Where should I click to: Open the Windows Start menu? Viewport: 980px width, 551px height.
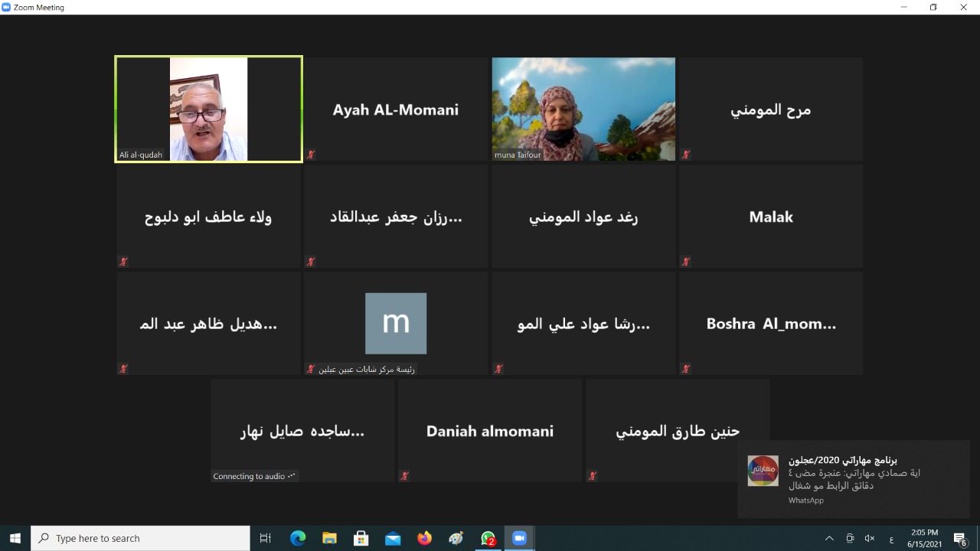(x=15, y=539)
